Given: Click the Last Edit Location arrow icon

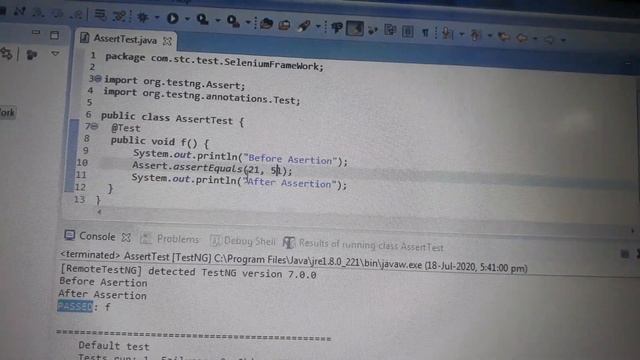Looking at the screenshot, I should 504,37.
